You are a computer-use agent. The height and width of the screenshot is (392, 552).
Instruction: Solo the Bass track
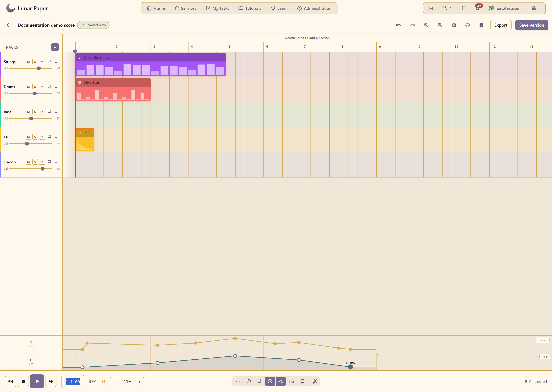tap(35, 112)
